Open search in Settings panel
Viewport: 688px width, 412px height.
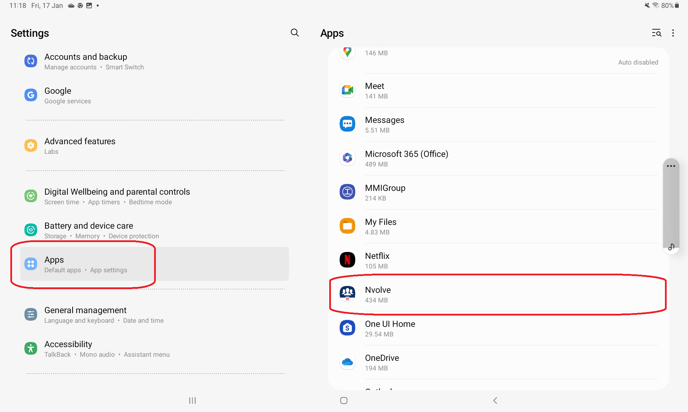295,32
